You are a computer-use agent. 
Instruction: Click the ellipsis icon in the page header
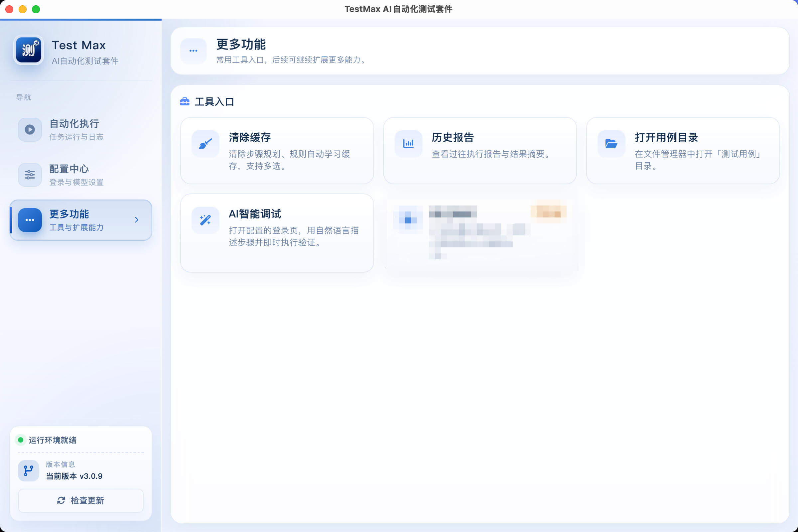click(x=194, y=51)
